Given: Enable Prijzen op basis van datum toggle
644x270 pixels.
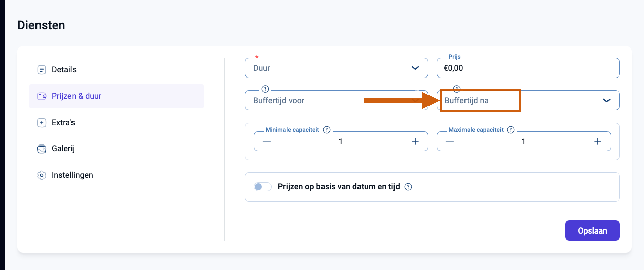Looking at the screenshot, I should pyautogui.click(x=263, y=187).
